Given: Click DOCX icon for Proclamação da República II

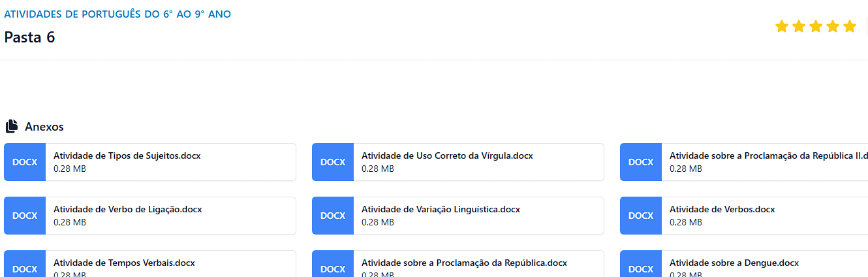Looking at the screenshot, I should (641, 162).
